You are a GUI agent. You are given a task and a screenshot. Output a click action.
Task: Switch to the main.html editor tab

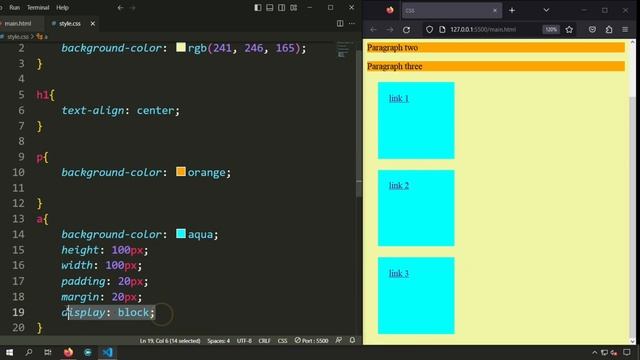coord(18,24)
